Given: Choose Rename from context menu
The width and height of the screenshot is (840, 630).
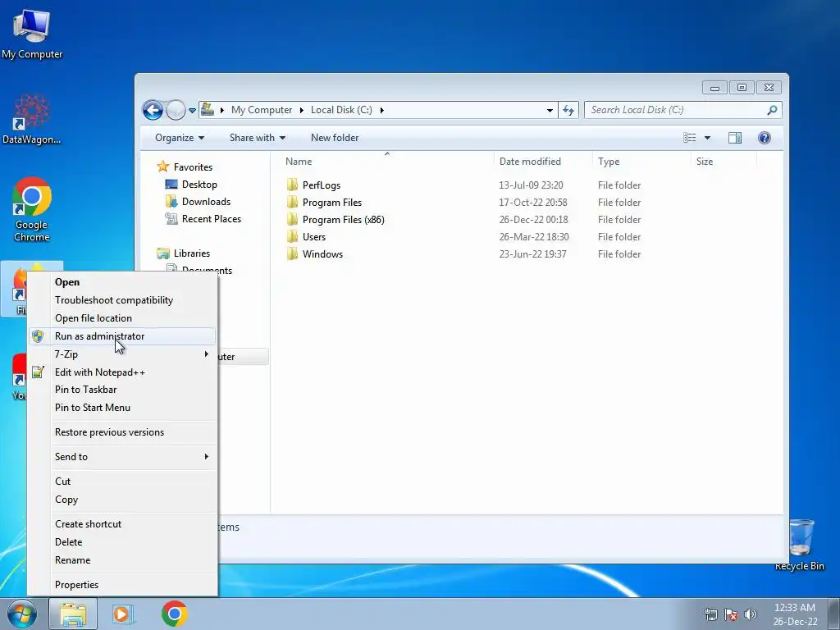Looking at the screenshot, I should [123, 560].
